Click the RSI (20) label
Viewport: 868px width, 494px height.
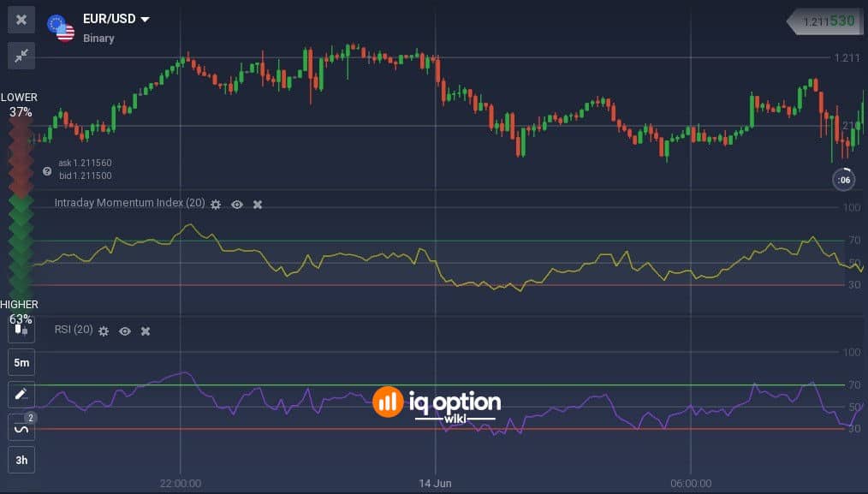tap(74, 330)
